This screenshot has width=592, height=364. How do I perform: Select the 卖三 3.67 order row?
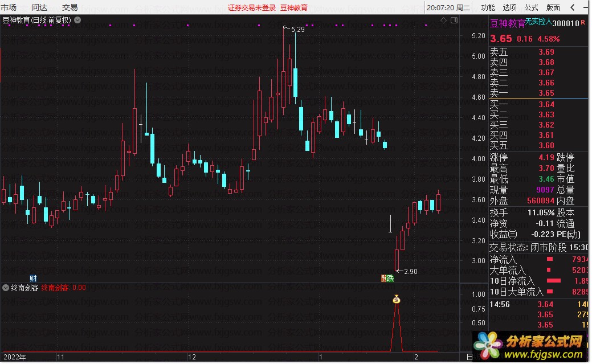coord(538,72)
